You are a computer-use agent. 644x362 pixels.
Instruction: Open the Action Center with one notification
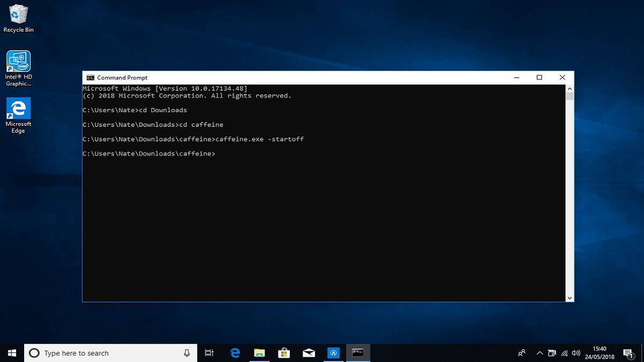pos(628,353)
